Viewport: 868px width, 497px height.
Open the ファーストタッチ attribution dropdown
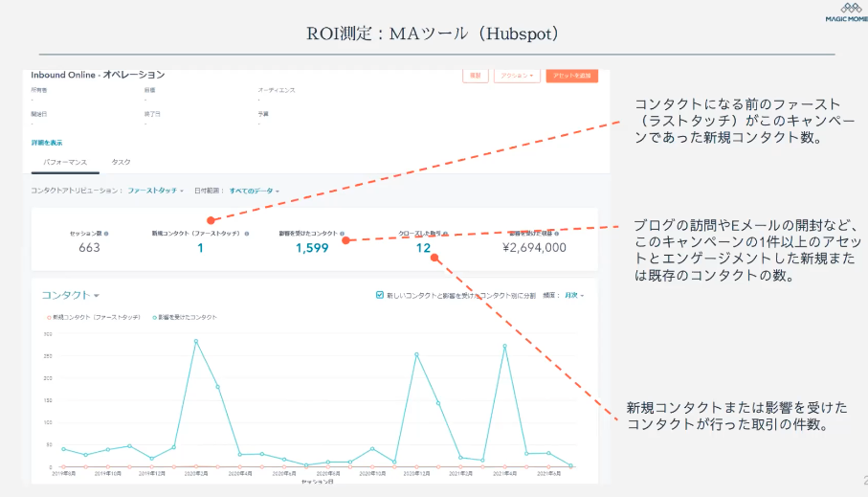(x=155, y=191)
